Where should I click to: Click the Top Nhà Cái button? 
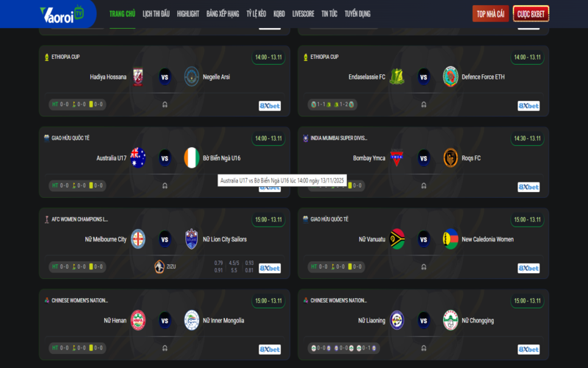[490, 14]
